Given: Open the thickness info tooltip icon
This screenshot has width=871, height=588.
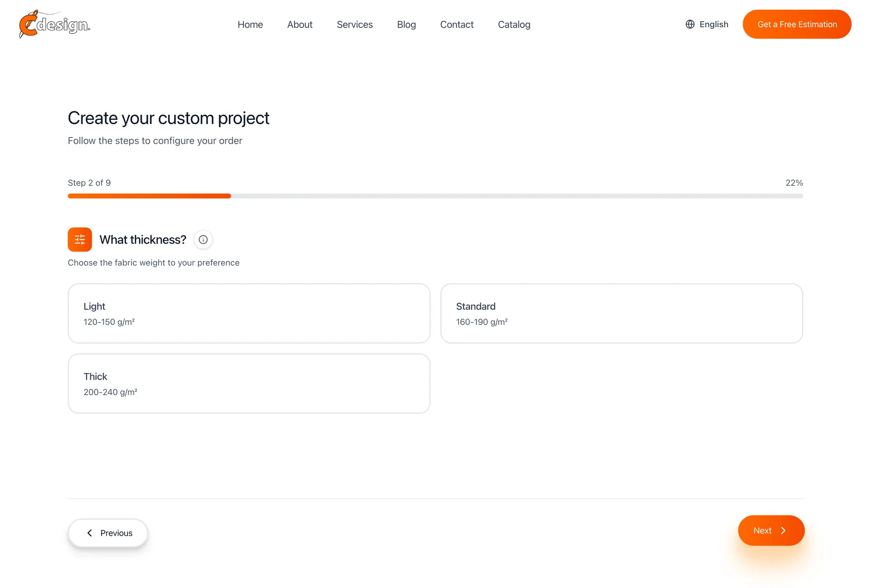Looking at the screenshot, I should [203, 240].
